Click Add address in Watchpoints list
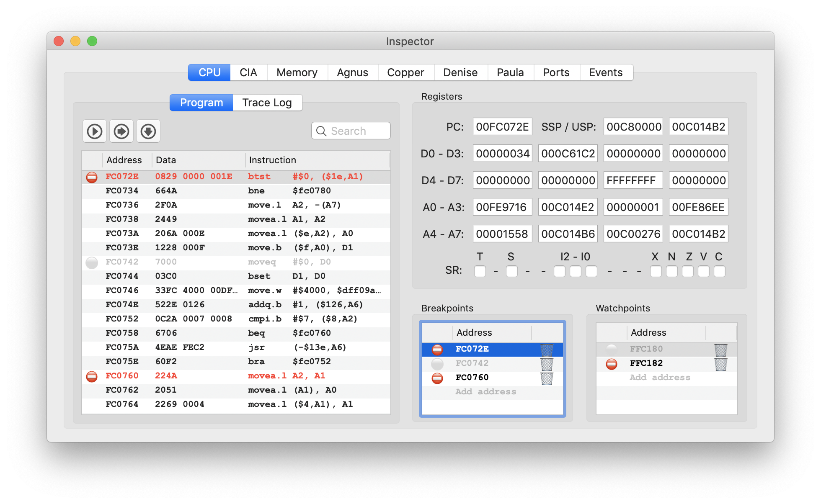 [660, 378]
